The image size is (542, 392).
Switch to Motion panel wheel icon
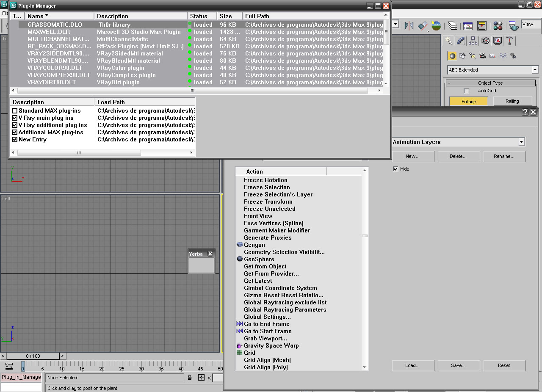[486, 41]
